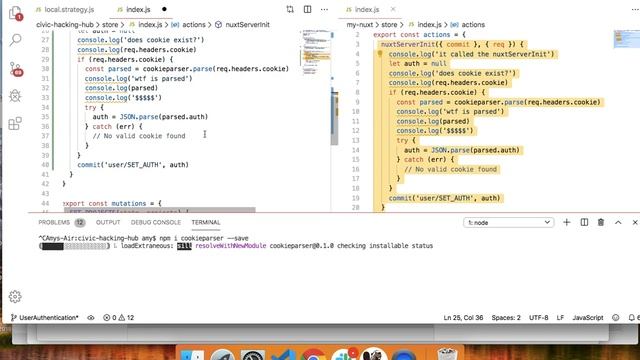Select the unsaved index.js tab in left editor

coord(138,9)
